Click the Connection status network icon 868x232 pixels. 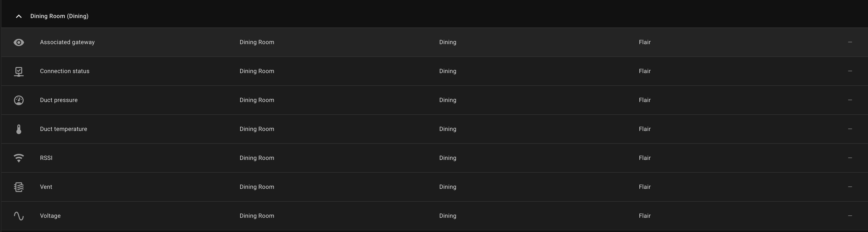click(x=19, y=71)
